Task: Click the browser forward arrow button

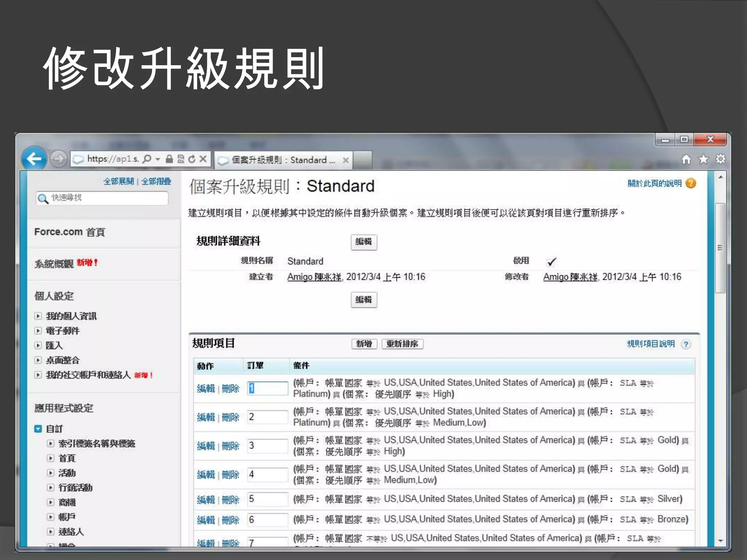Action: 58,159
